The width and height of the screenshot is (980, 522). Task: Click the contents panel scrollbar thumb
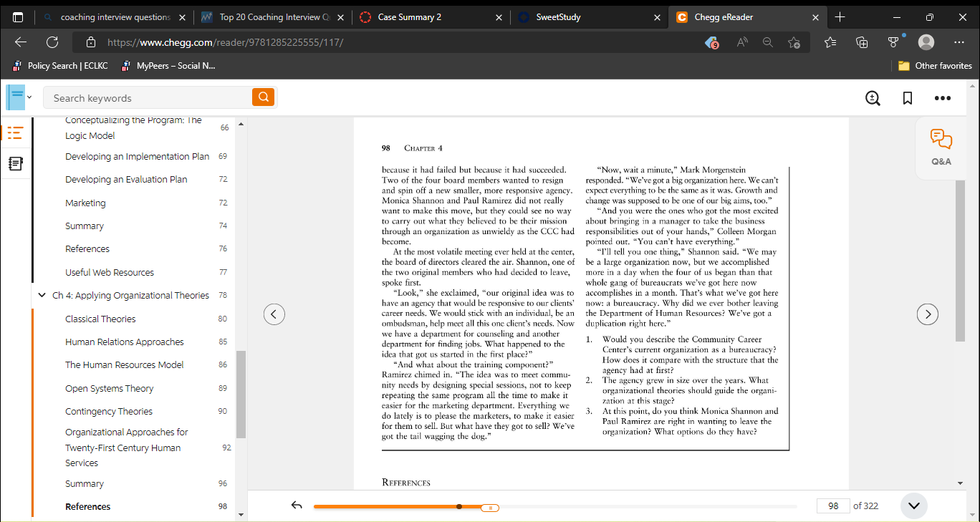coord(241,394)
